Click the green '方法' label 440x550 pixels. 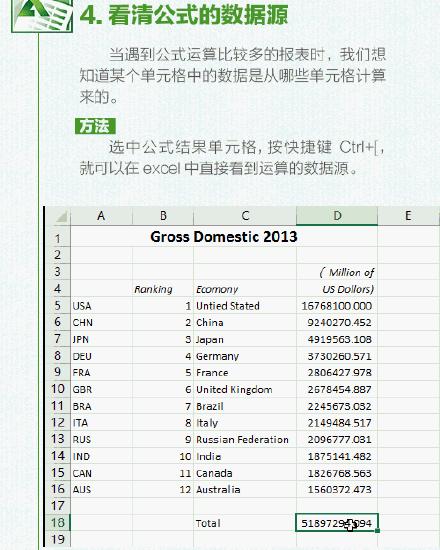point(95,126)
